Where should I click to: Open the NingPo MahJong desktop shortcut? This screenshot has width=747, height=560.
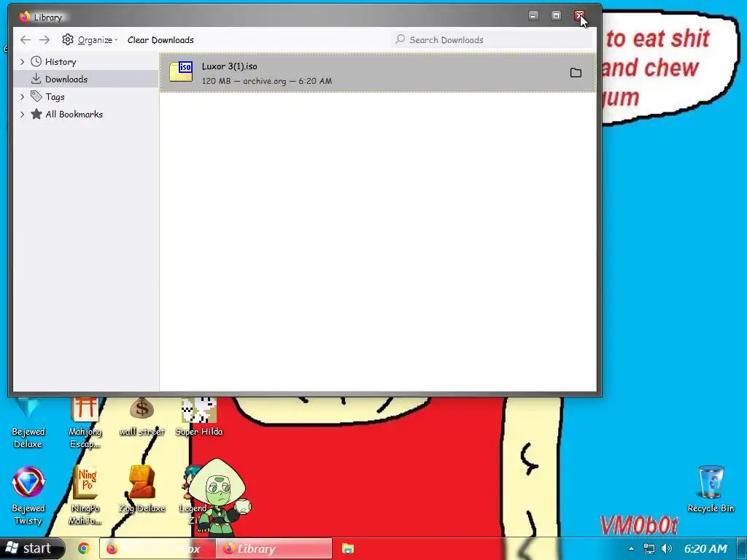coord(85,496)
